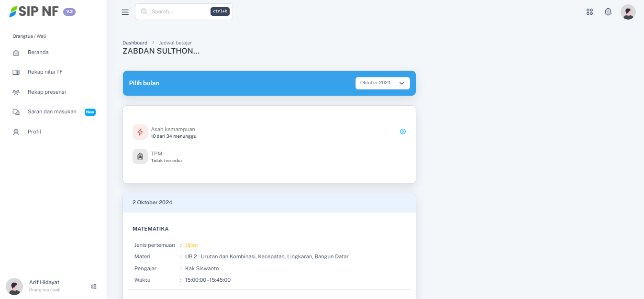Open Asah kemampuan details arrow
644x299 pixels.
(x=403, y=132)
